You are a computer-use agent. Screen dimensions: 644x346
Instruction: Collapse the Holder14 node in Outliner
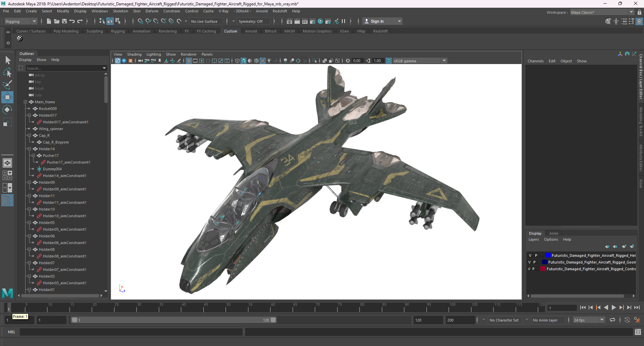(x=29, y=149)
